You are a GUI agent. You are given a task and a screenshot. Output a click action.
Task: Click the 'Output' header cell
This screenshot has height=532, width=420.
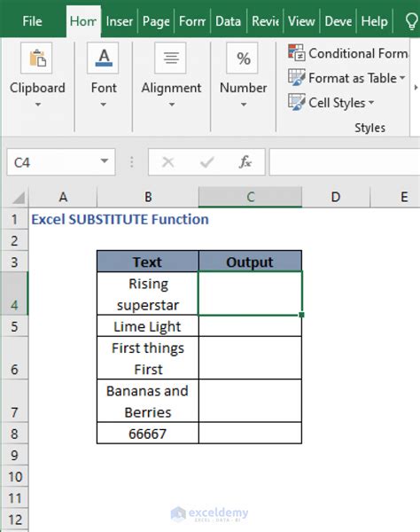tap(250, 262)
